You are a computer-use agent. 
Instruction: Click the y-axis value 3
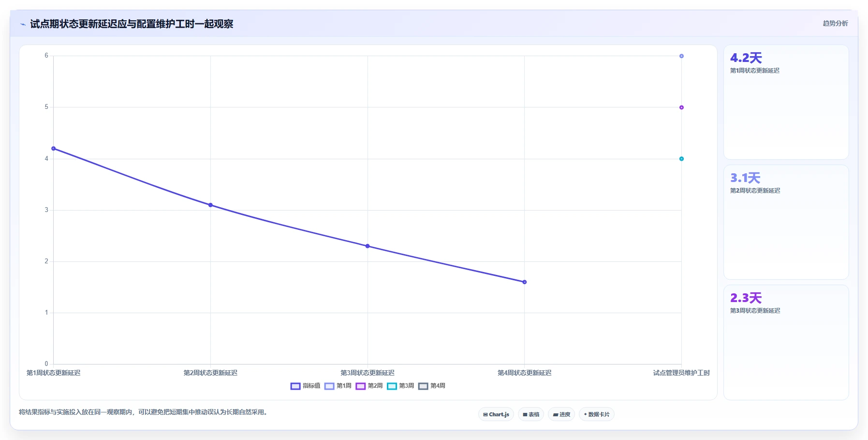coord(46,210)
